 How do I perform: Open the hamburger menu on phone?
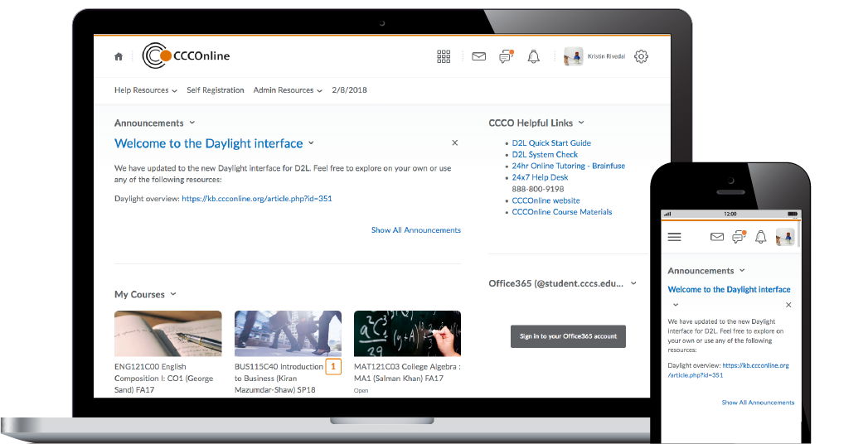pyautogui.click(x=674, y=237)
